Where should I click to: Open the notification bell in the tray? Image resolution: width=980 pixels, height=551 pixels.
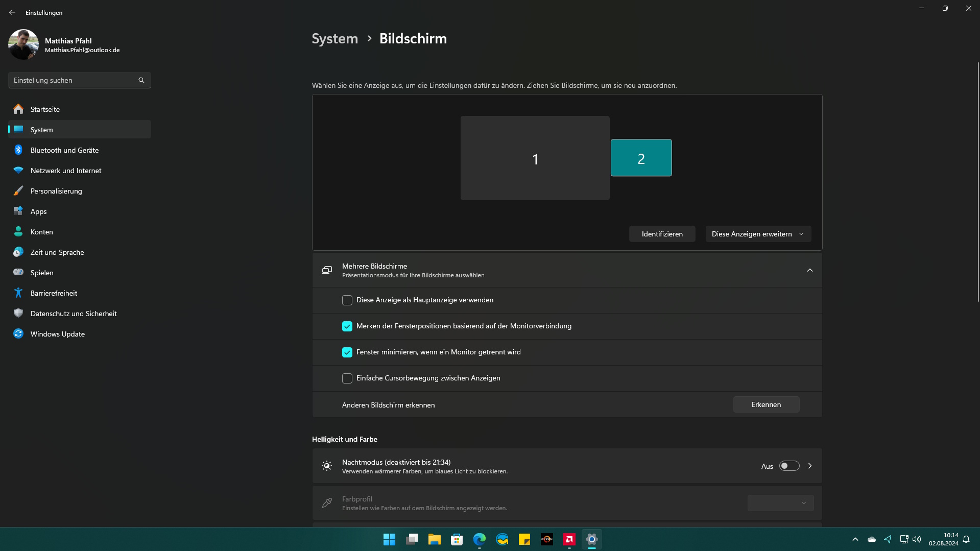coord(966,539)
